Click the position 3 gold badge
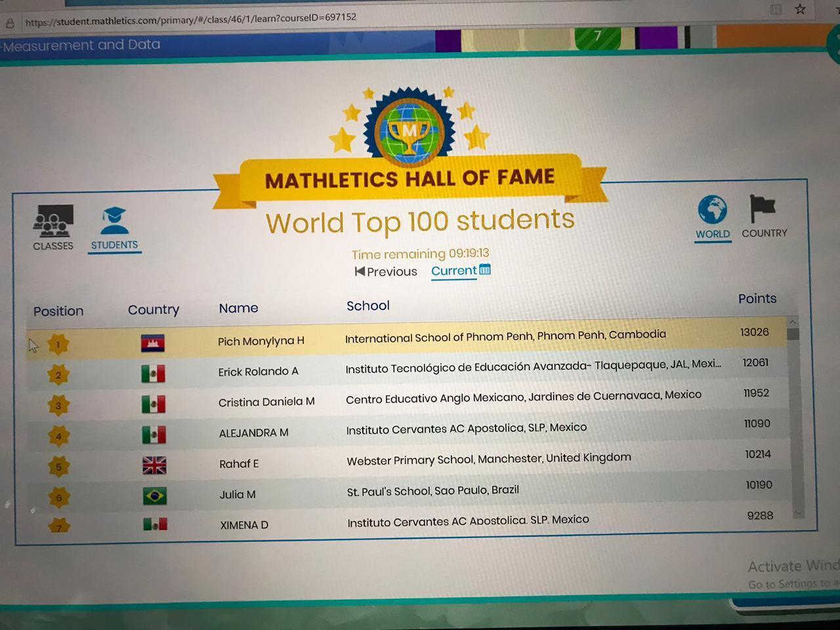This screenshot has height=630, width=840. pos(58,406)
